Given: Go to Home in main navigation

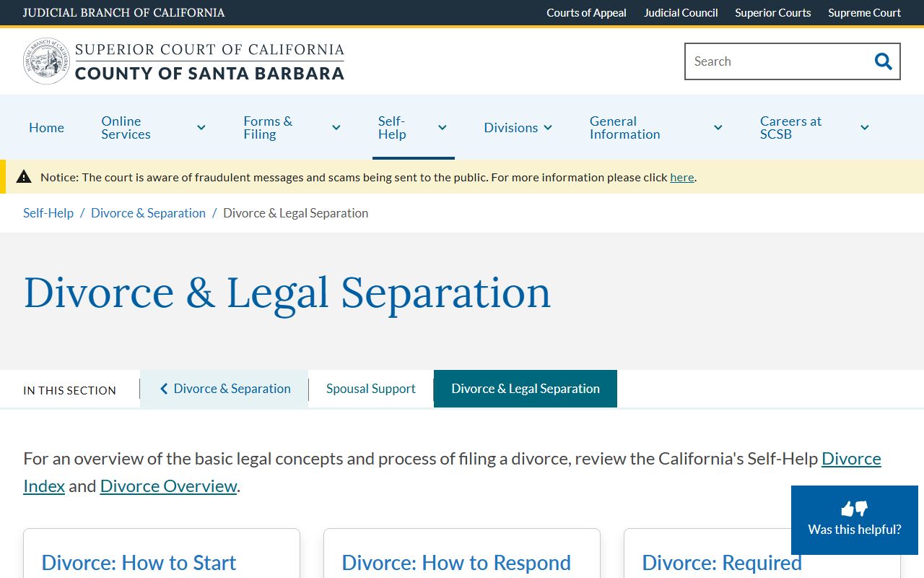Looking at the screenshot, I should coord(46,128).
